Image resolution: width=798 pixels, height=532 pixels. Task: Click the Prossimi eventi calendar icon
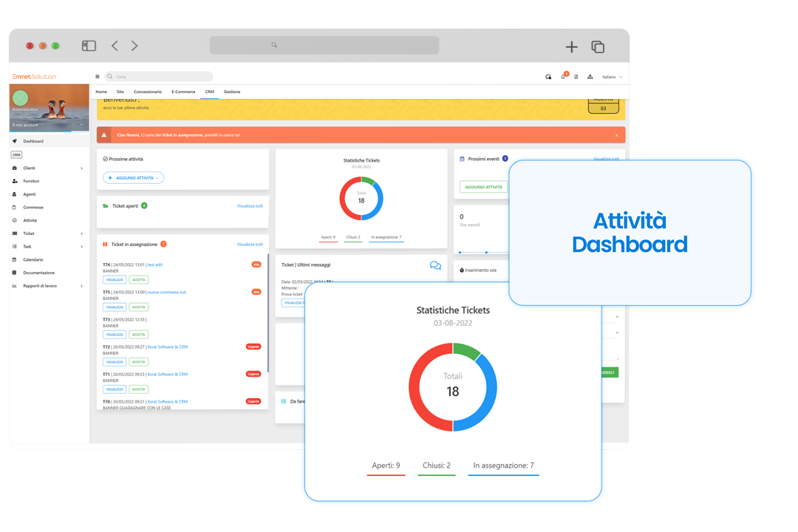pyautogui.click(x=462, y=159)
